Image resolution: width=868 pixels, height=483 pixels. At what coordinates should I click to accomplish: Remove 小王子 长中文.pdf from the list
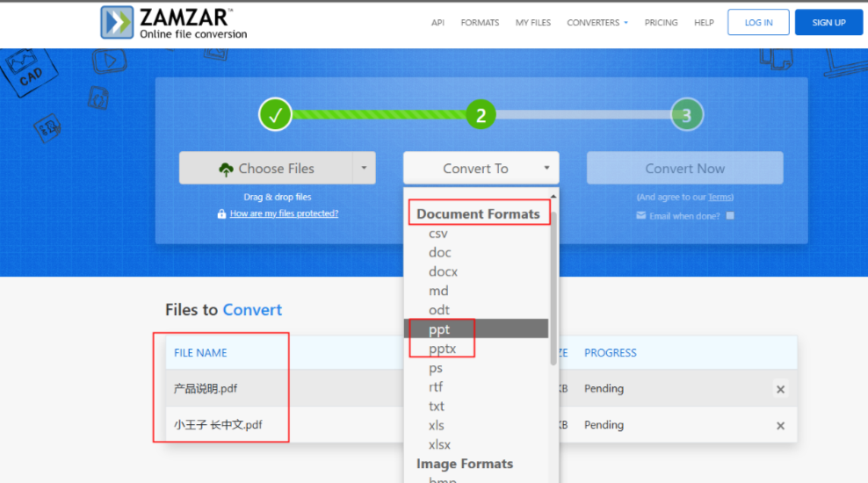point(780,425)
